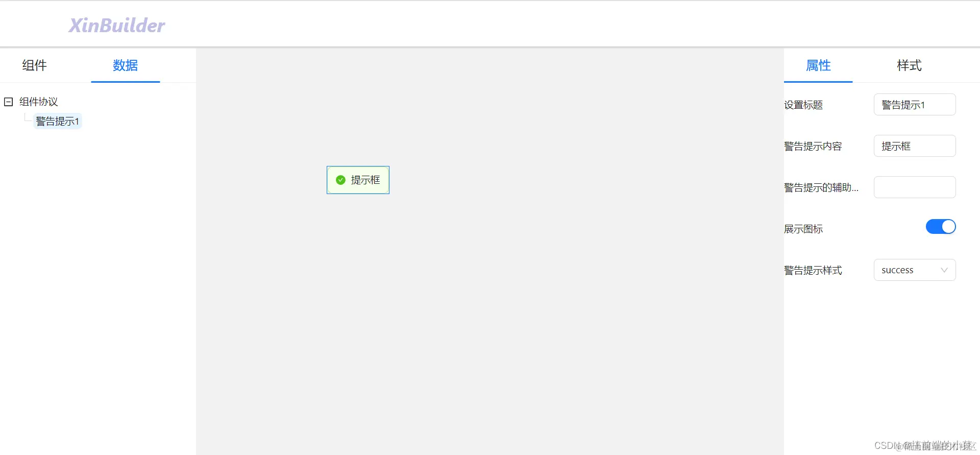Screen dimensions: 980x455
Task: Select 警告提示1 in the tree
Action: click(58, 121)
